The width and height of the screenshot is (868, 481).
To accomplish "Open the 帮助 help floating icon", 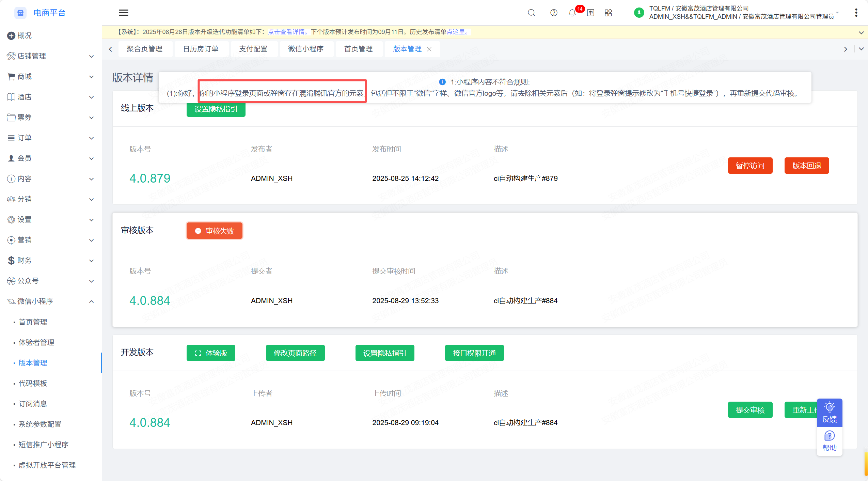I will [x=829, y=441].
